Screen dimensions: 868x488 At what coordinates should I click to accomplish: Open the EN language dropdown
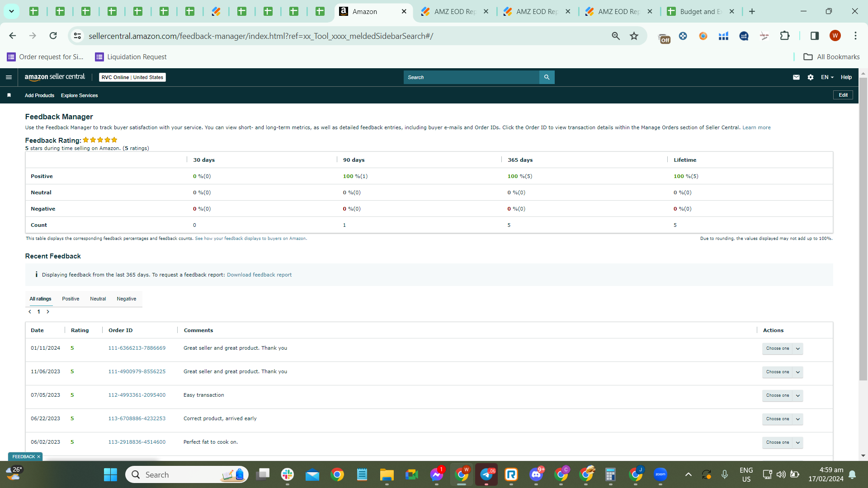tap(827, 77)
